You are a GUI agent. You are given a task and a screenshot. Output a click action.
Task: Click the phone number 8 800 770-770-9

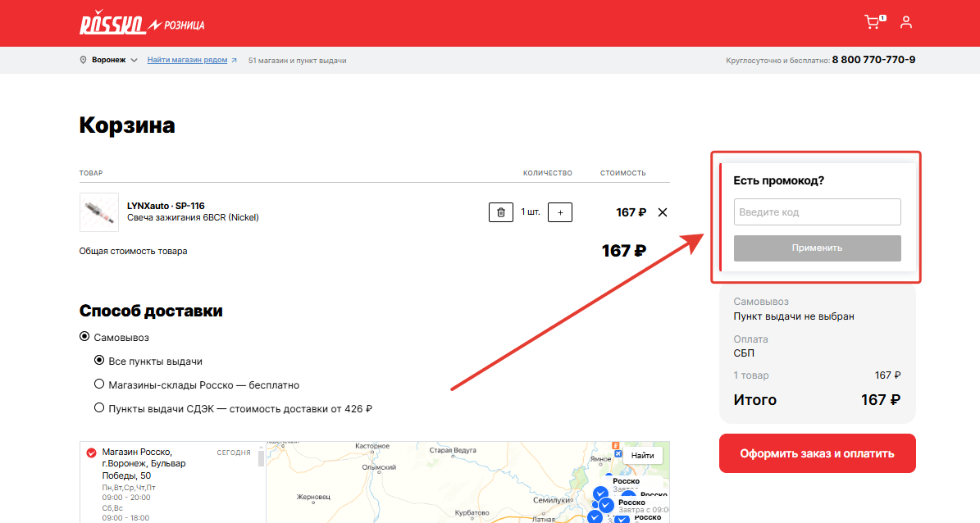(873, 60)
